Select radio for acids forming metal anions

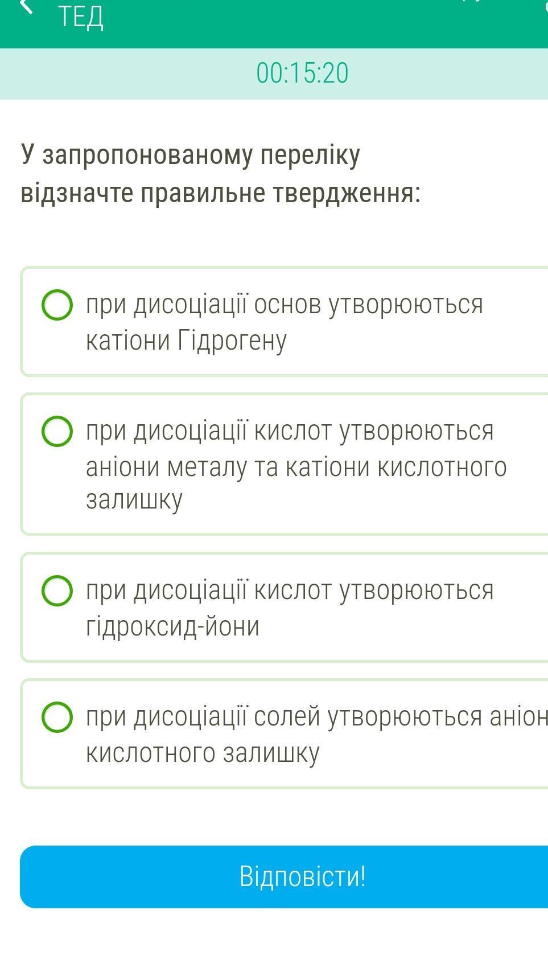pyautogui.click(x=57, y=431)
